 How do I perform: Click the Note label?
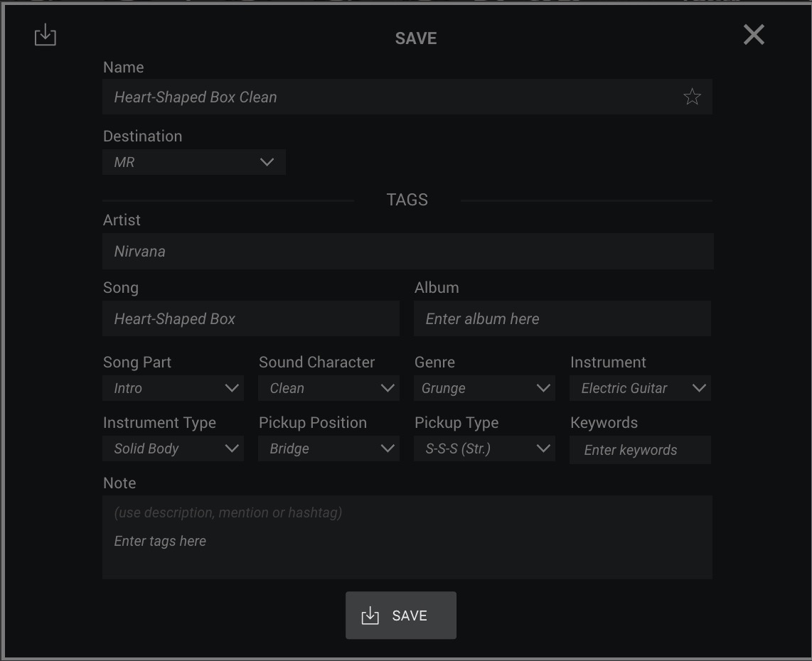119,483
